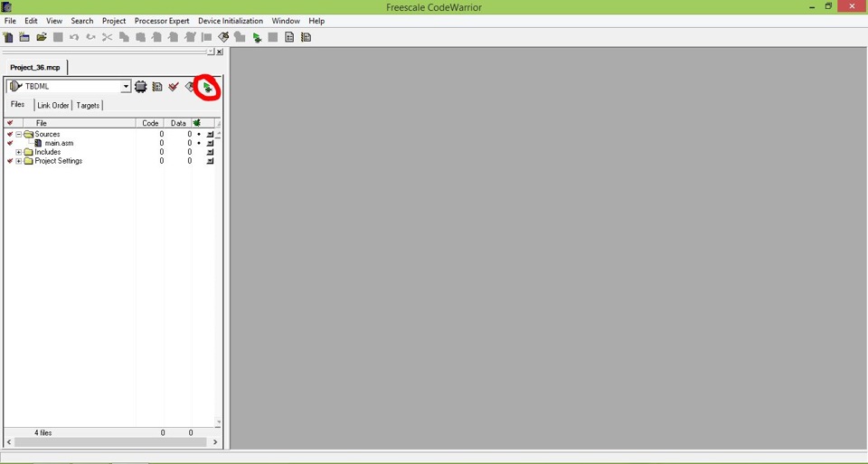Expand the Project Settings tree node

19,161
